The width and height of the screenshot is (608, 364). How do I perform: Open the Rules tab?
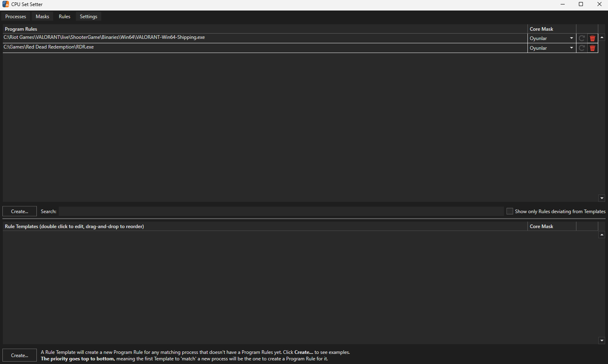[64, 17]
